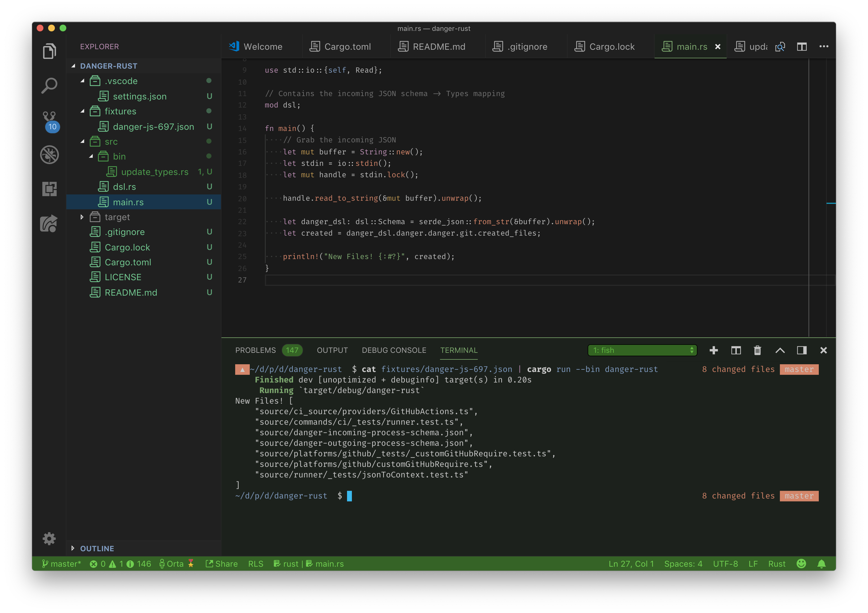Switch to the PROBLEMS panel tab
This screenshot has height=613, width=868.
tap(255, 350)
